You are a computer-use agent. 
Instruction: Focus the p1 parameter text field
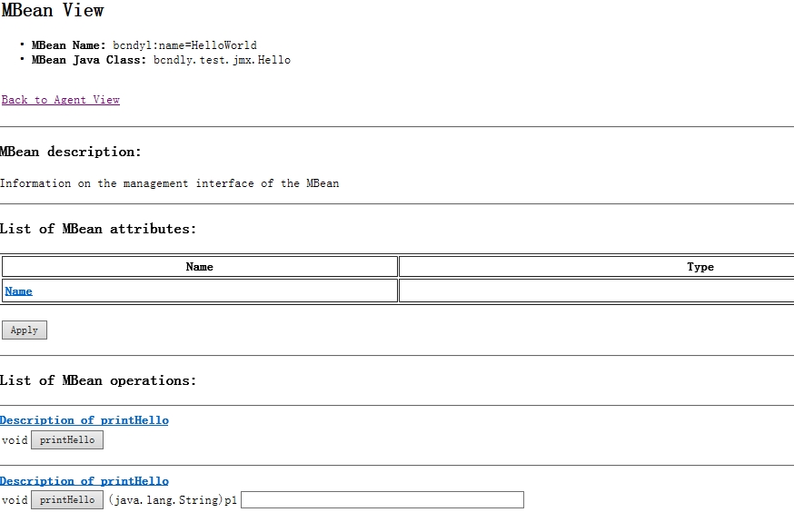[x=382, y=499]
